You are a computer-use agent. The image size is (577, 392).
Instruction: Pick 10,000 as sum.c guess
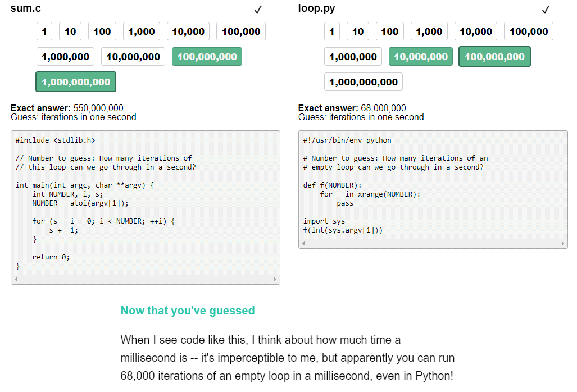188,31
